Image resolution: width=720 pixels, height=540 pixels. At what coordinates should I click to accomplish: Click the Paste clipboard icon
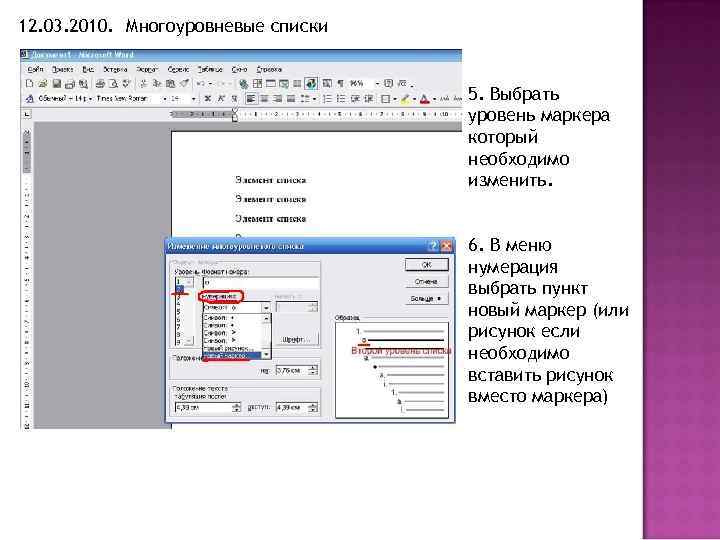pyautogui.click(x=170, y=84)
